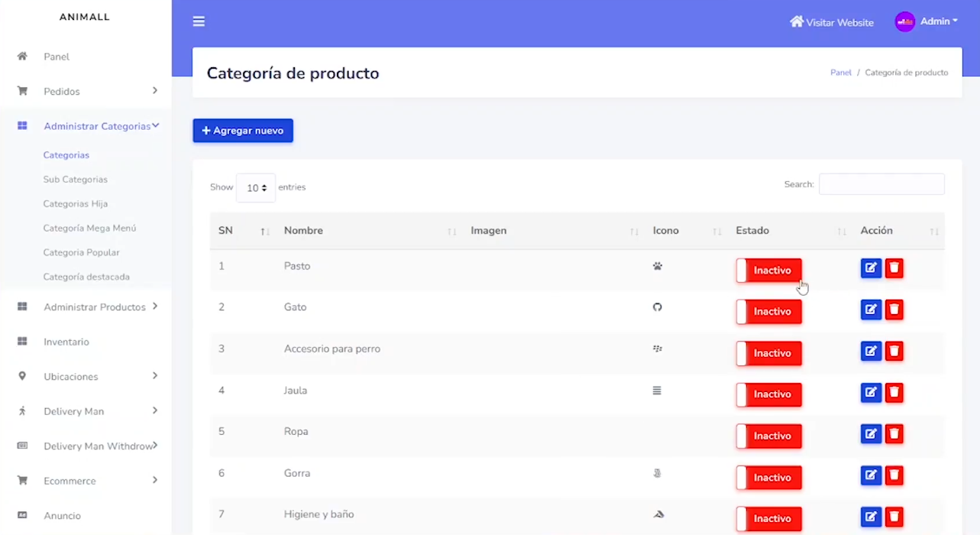Sort table by Nombre column arrows

pos(451,232)
